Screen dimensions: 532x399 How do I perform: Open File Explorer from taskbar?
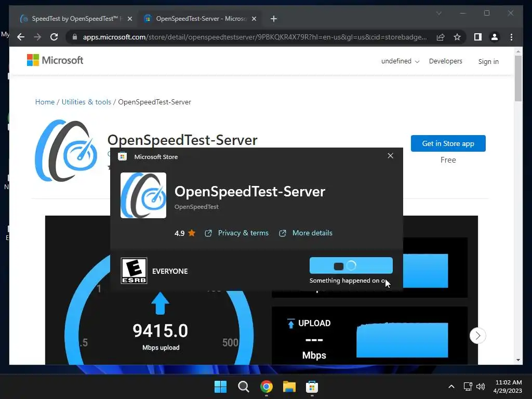pos(289,387)
